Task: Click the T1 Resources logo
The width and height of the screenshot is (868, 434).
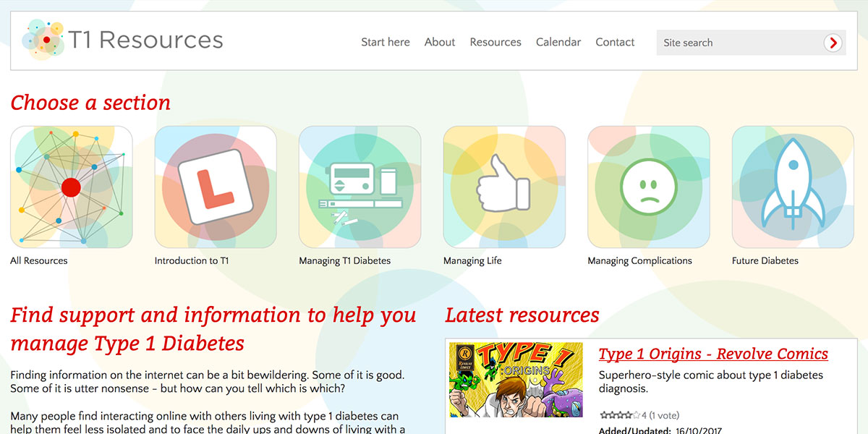Action: tap(123, 41)
